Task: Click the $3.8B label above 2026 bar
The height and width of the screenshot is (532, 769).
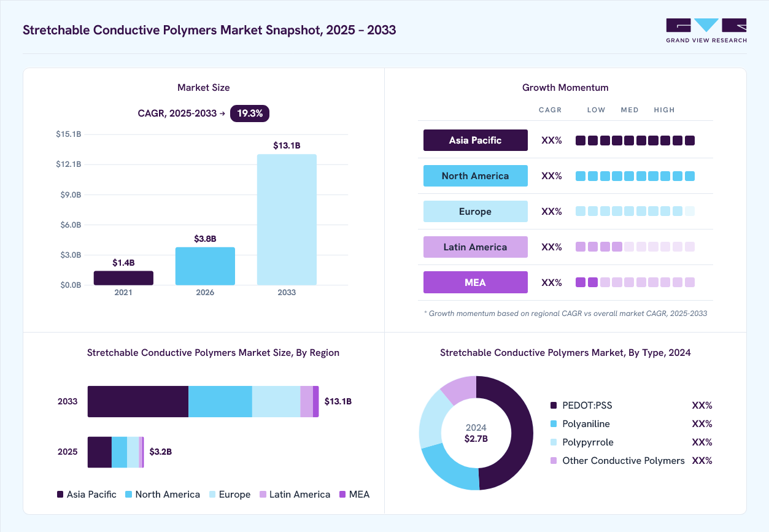Action: coord(205,239)
